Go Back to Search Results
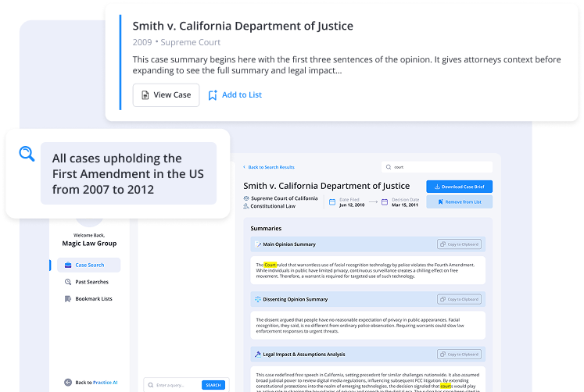Image resolution: width=584 pixels, height=392 pixels. pyautogui.click(x=271, y=167)
